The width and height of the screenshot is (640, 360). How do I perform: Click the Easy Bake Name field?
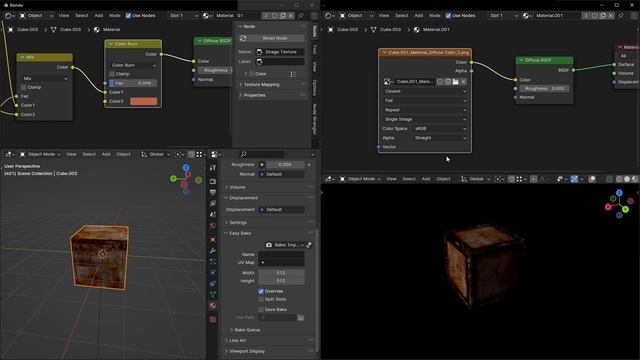point(281,254)
